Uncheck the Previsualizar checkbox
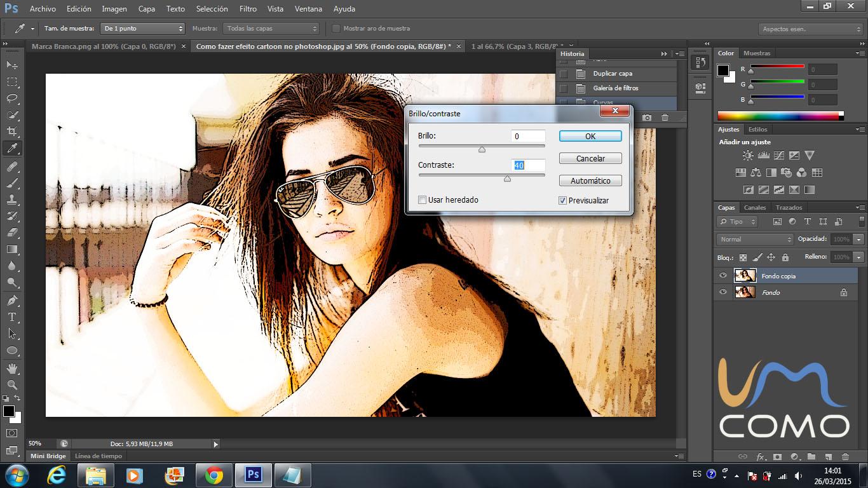This screenshot has width=868, height=488. click(x=562, y=201)
